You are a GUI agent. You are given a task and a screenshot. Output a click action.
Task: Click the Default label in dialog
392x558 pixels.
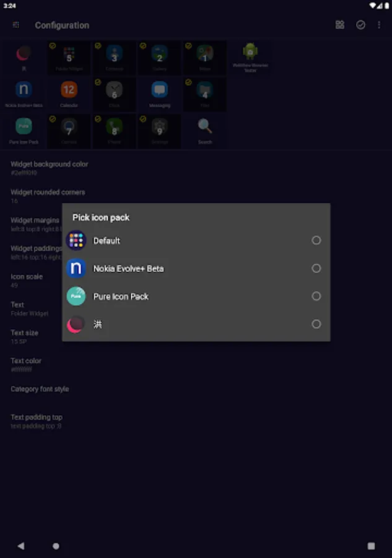coord(107,241)
